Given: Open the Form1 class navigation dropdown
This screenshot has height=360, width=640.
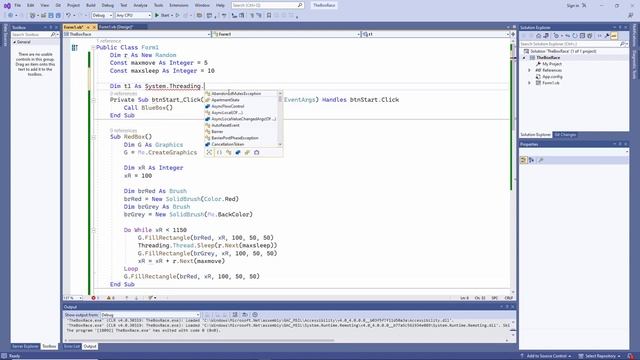Looking at the screenshot, I should [286, 34].
